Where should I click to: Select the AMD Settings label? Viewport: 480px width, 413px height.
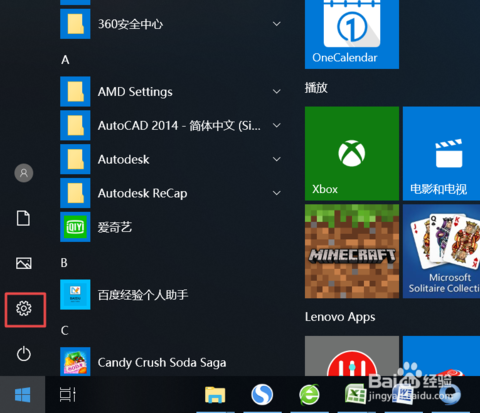pos(135,92)
